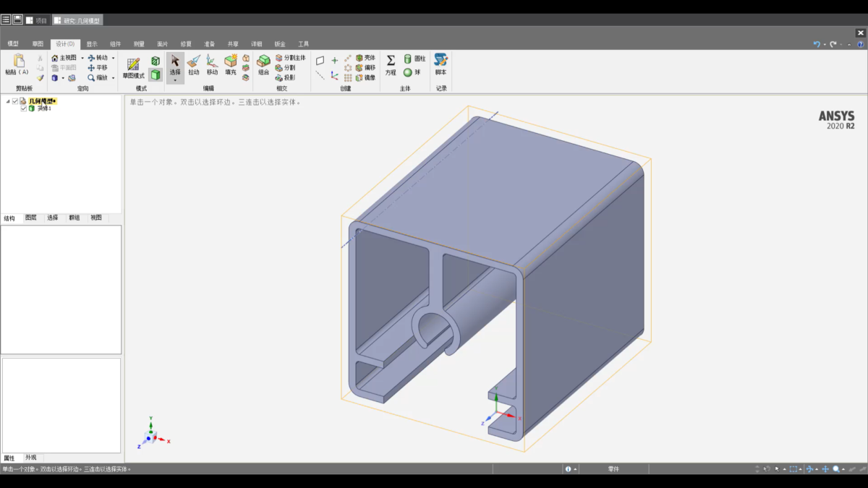The image size is (868, 488).
Task: Click the 平面图 (Plan view) icon
Action: coord(55,67)
